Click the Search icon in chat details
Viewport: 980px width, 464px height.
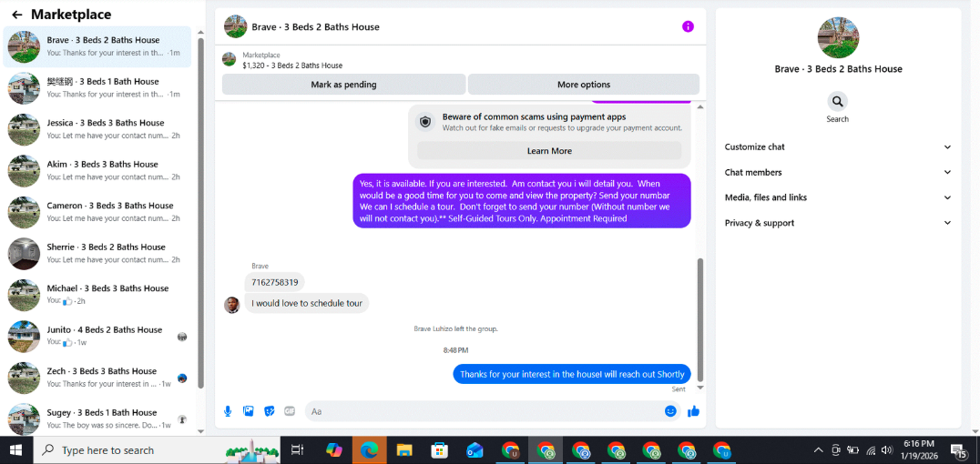click(x=837, y=101)
